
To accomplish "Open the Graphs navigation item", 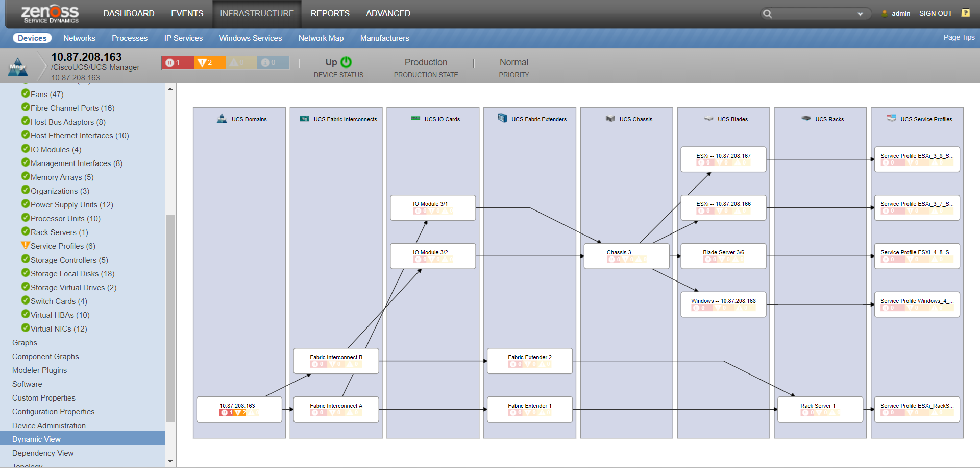I will tap(24, 343).
